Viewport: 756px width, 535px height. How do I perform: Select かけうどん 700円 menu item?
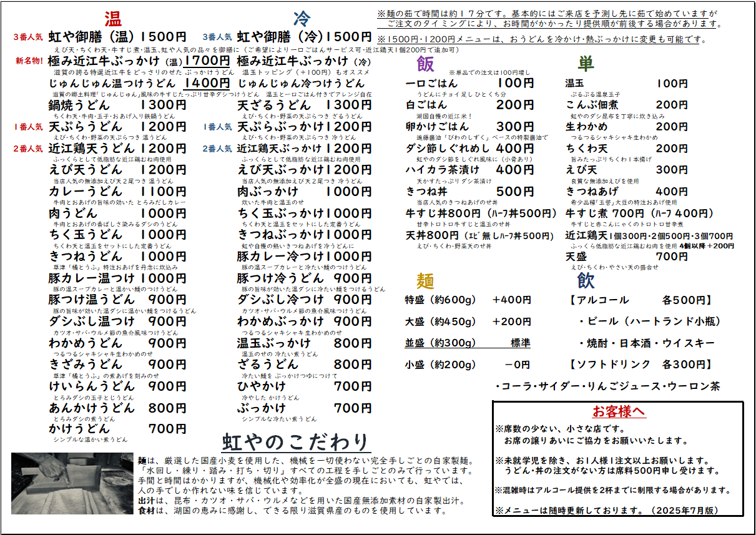pos(117,429)
